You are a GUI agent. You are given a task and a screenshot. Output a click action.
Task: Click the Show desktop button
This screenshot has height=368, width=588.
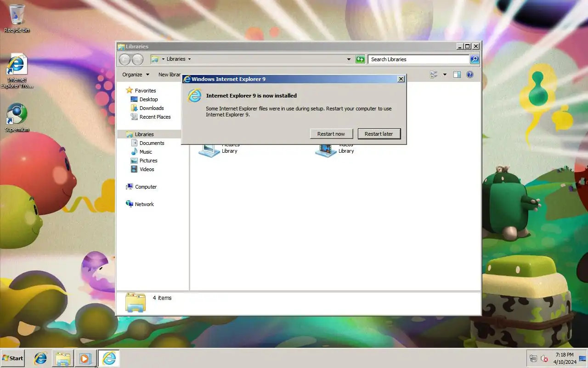pyautogui.click(x=582, y=359)
